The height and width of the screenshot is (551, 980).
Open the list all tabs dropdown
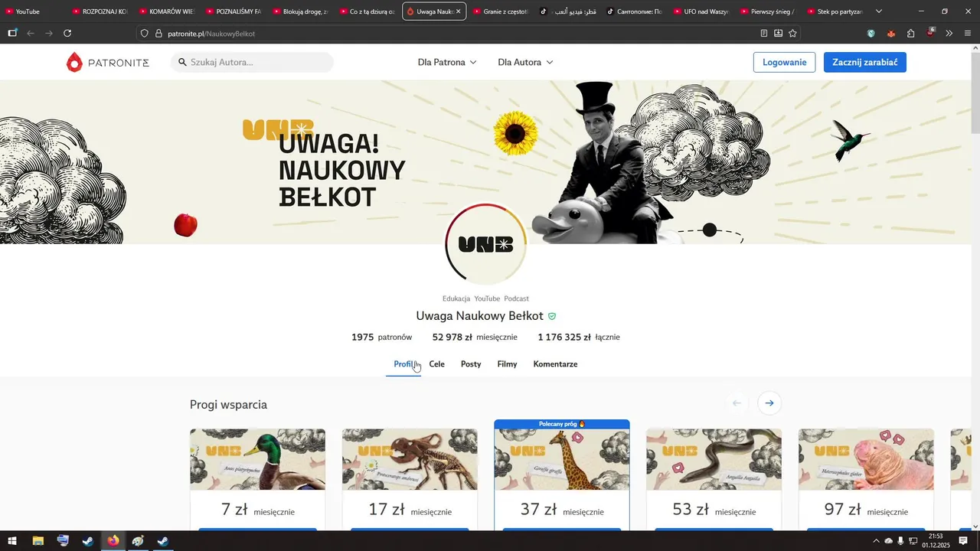879,11
